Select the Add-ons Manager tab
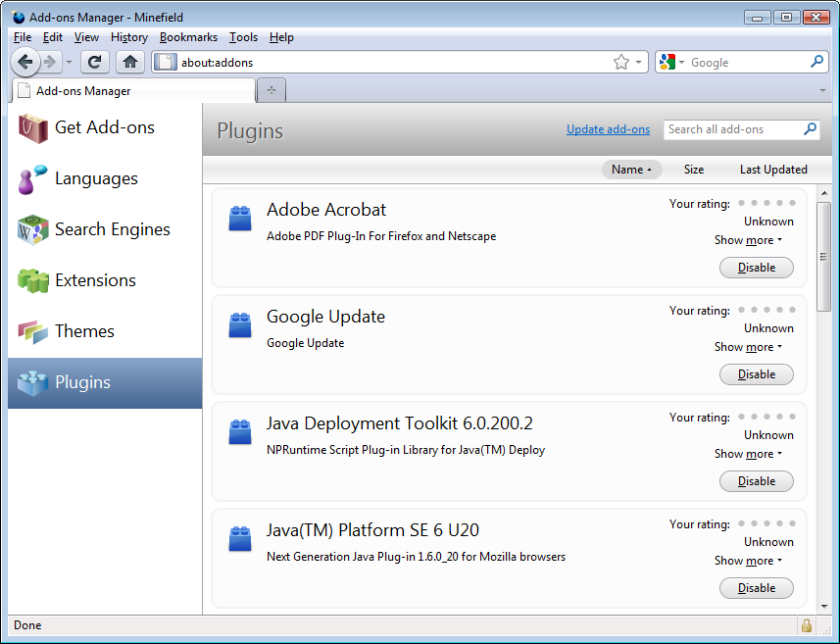 click(133, 90)
